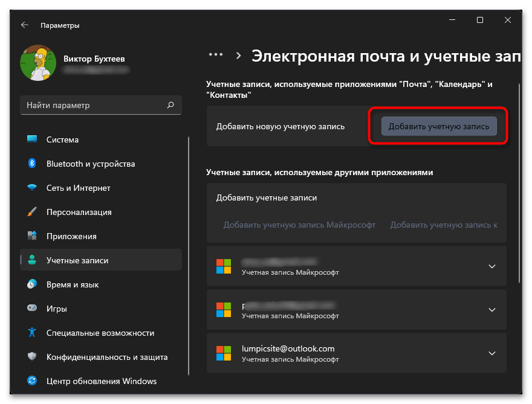
Task: Click inside the Найти параметр search field
Action: [x=100, y=104]
